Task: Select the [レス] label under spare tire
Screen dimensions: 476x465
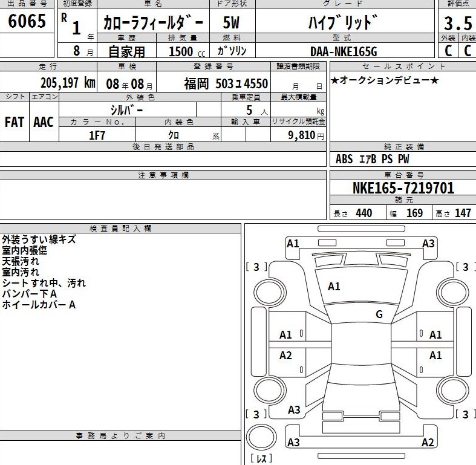Action: (261, 458)
